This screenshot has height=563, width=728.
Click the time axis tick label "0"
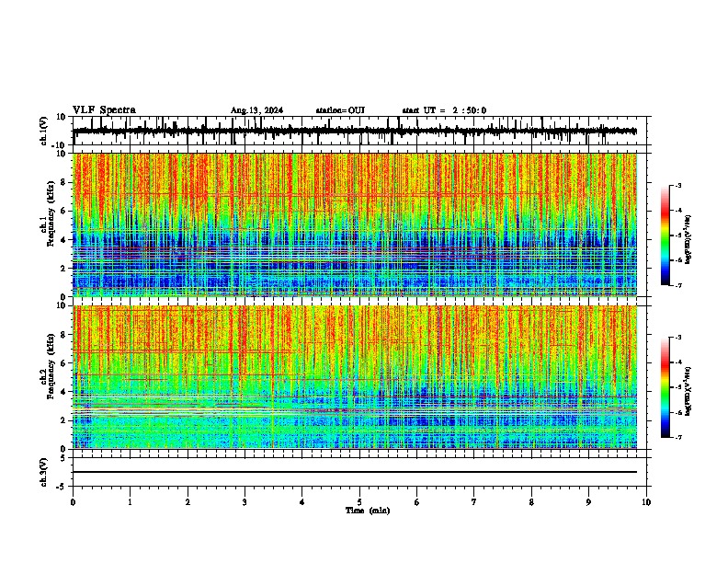pos(73,502)
